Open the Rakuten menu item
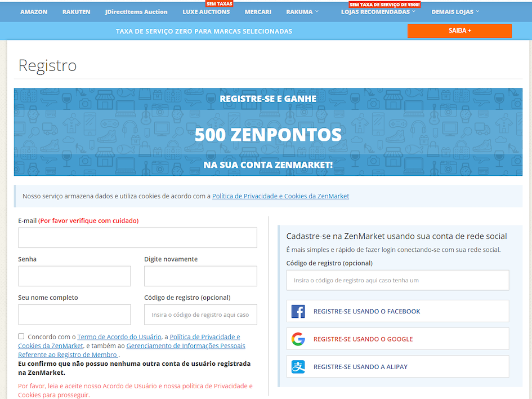Screen dimensions: 532x399 [x=76, y=12]
